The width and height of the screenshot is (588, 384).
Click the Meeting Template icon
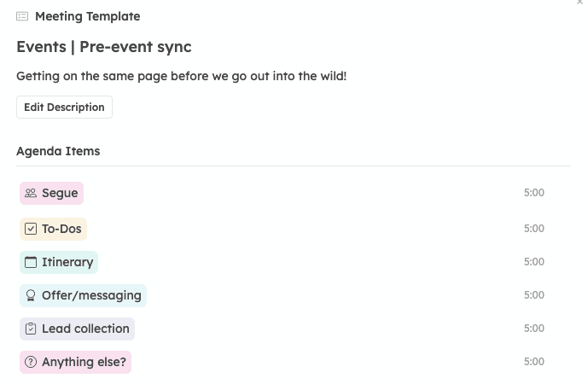pos(22,16)
